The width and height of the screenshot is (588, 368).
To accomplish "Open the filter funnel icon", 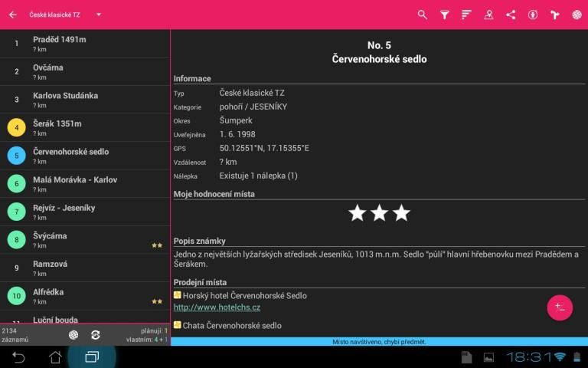I will [445, 15].
